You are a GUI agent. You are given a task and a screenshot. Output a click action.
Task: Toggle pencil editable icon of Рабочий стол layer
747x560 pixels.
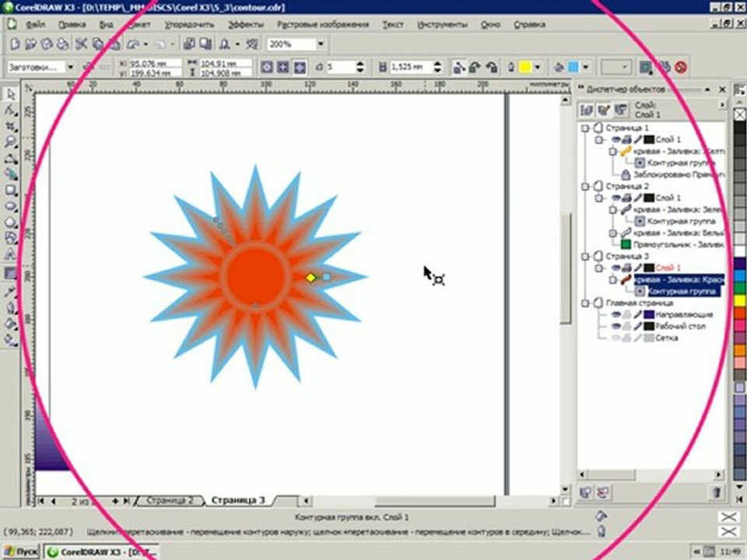coord(637,326)
